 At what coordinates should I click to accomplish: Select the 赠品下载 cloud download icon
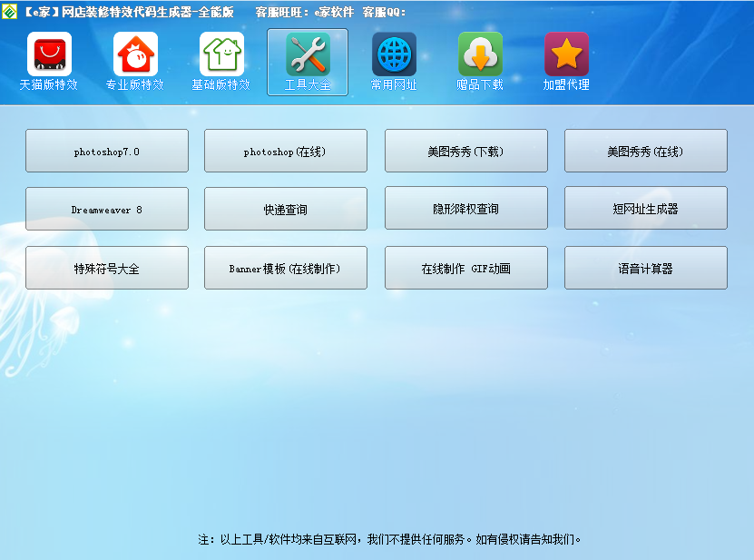tap(480, 55)
